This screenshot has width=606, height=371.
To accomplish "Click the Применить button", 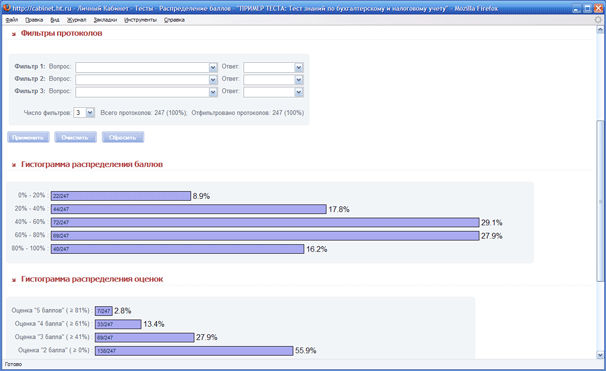I will coord(28,137).
